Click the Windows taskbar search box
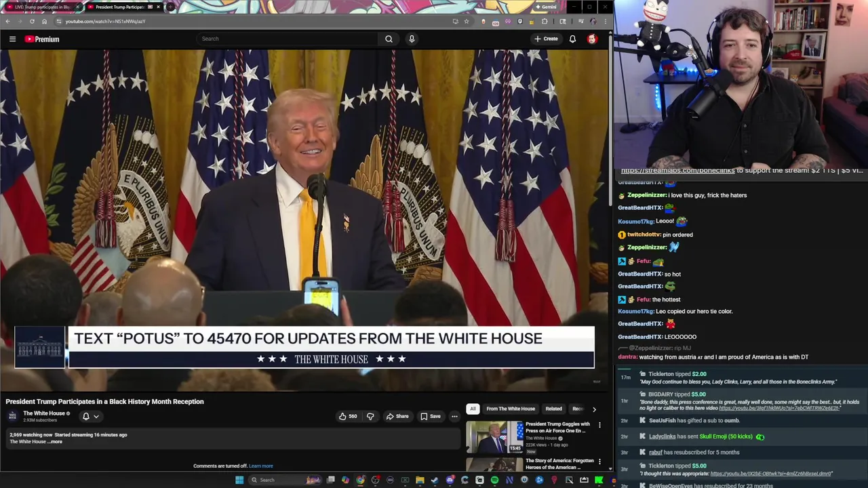The height and width of the screenshot is (488, 868). tap(285, 480)
